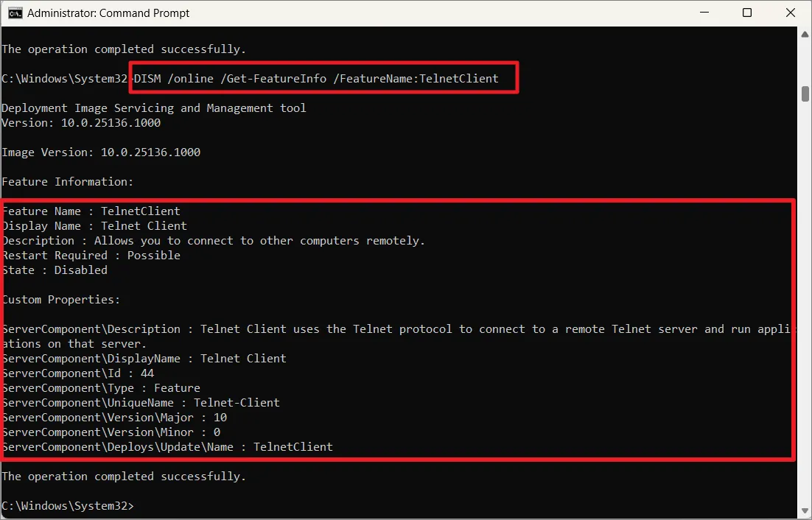Click the 'Display Name : Telnet Client' line
This screenshot has height=520, width=812.
pyautogui.click(x=94, y=226)
